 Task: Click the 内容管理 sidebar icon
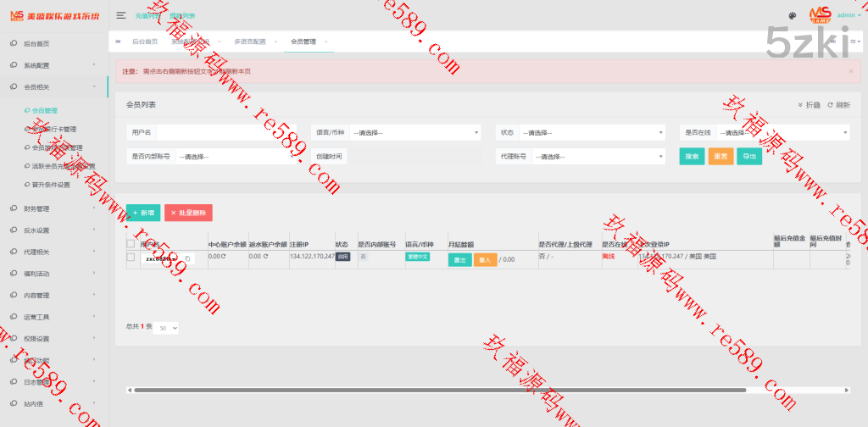[14, 296]
